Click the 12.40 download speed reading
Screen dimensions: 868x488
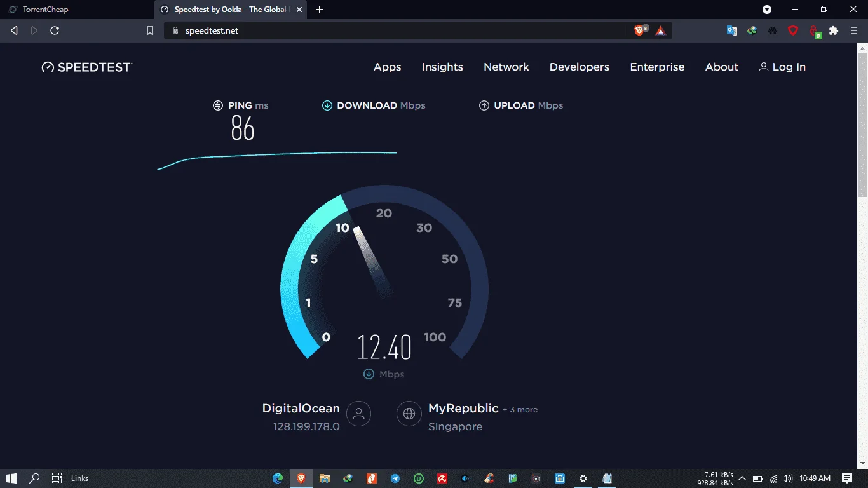coord(384,348)
